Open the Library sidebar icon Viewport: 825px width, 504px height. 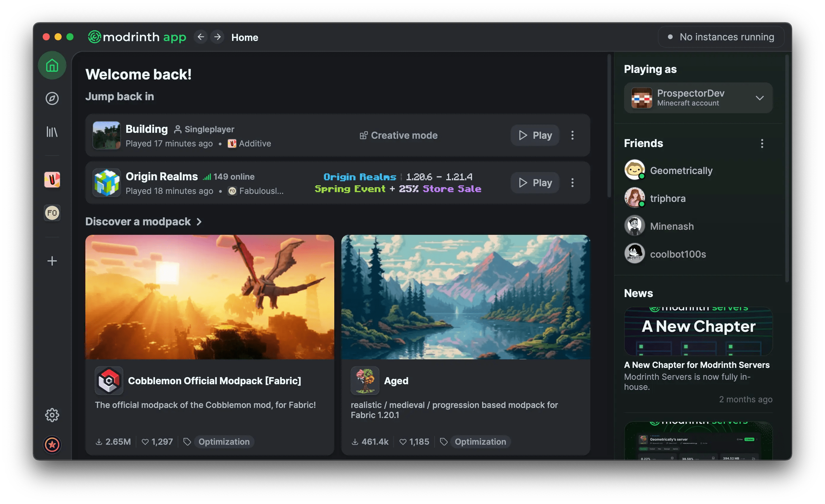(52, 132)
